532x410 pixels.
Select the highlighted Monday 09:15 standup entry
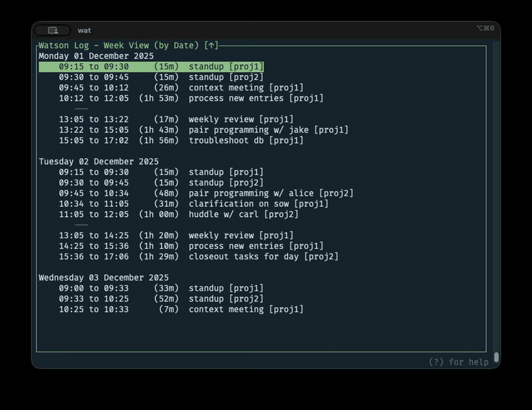152,67
